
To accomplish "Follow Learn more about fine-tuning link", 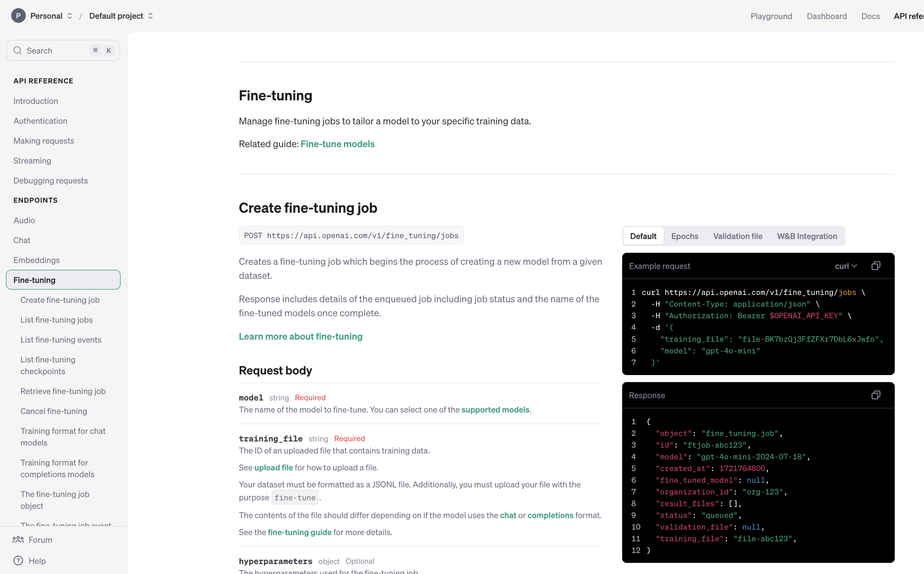I will (300, 336).
